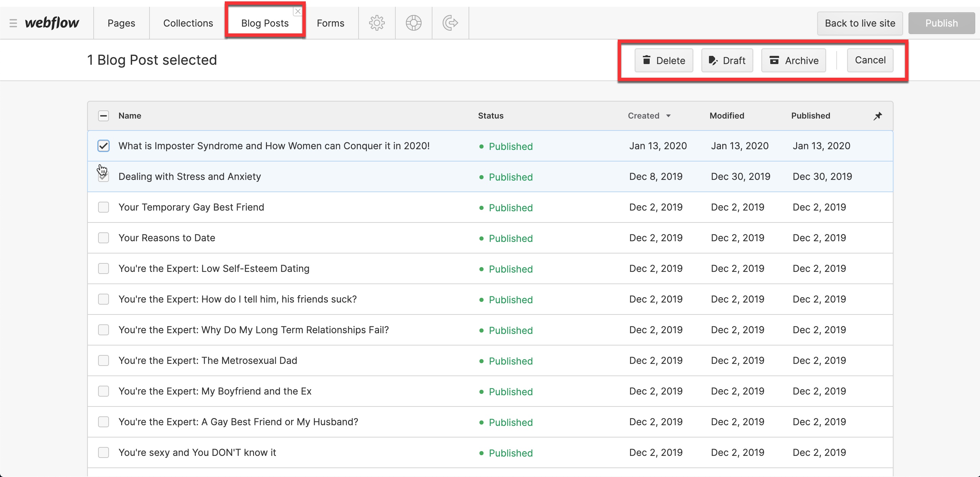Click the webflow logo
Viewport: 980px width, 477px height.
52,23
